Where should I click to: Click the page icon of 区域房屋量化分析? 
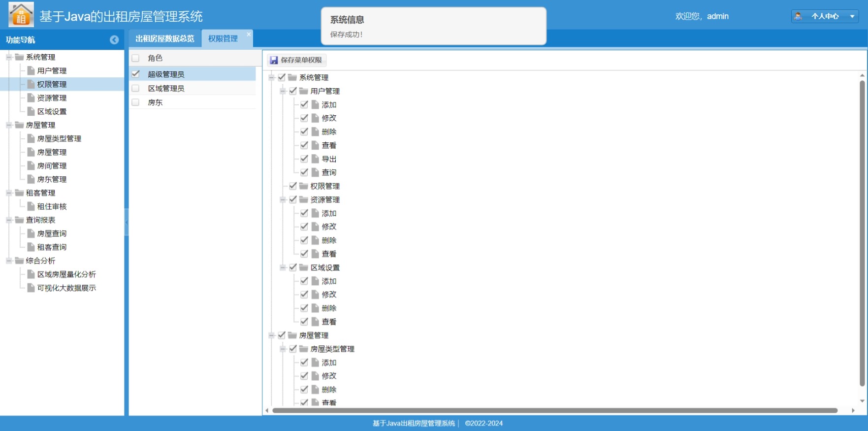pos(31,274)
